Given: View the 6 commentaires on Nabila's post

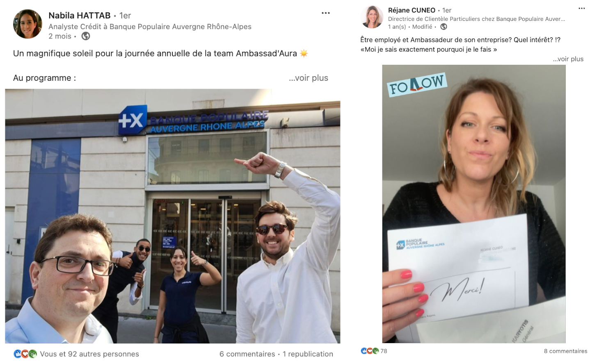Looking at the screenshot, I should tap(247, 354).
